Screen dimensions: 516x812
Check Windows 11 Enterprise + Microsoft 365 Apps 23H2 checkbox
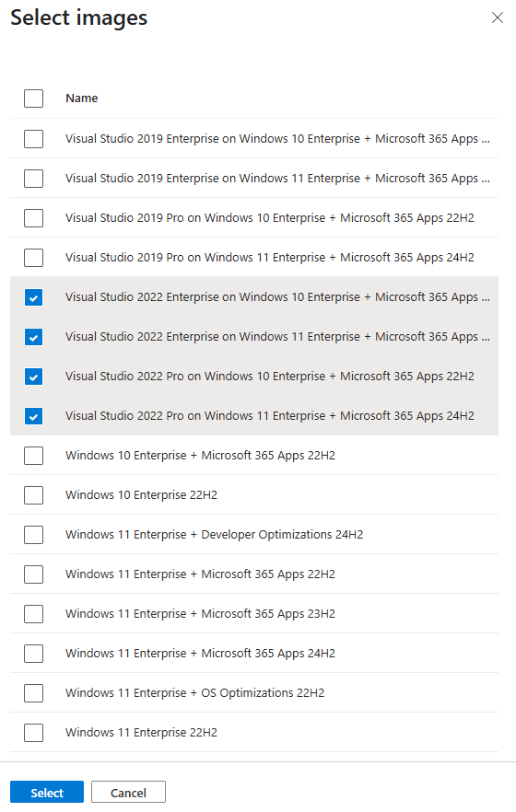click(34, 614)
